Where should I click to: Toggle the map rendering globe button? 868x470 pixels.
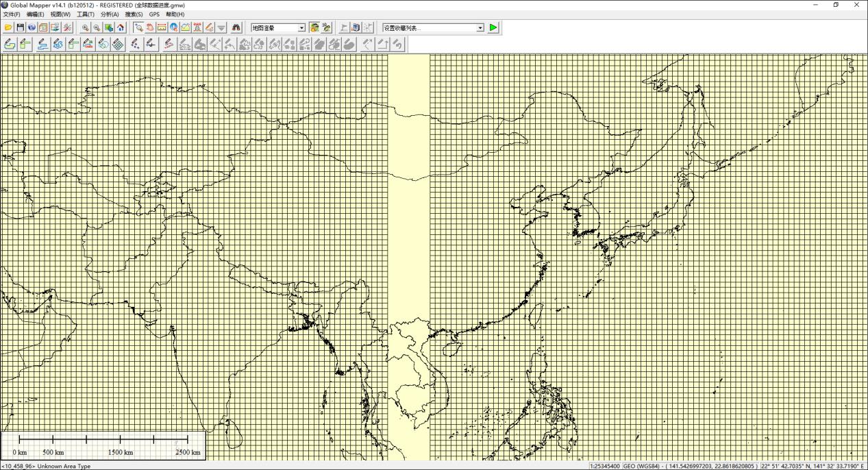[314, 27]
